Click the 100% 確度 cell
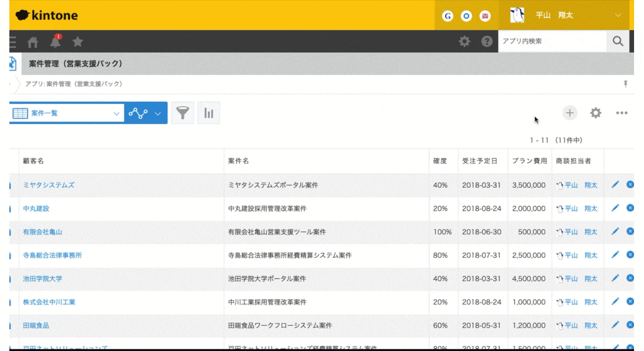 click(x=444, y=232)
